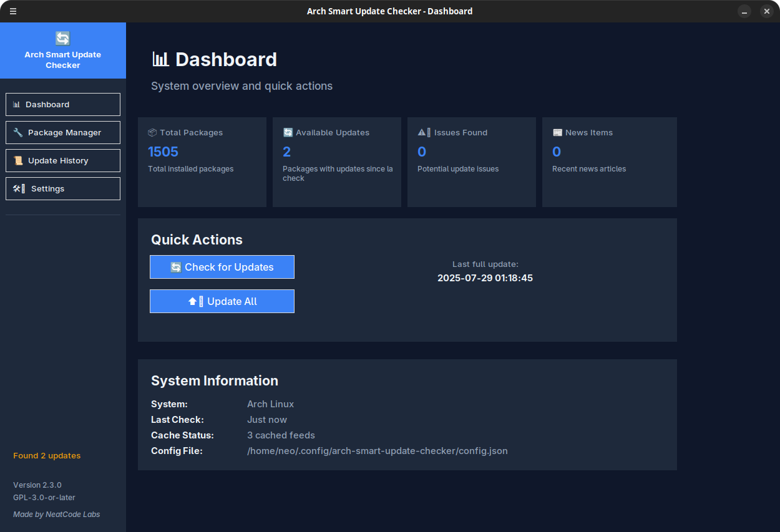Click the hamburger menu icon in title bar
This screenshot has width=780, height=532.
(13, 11)
